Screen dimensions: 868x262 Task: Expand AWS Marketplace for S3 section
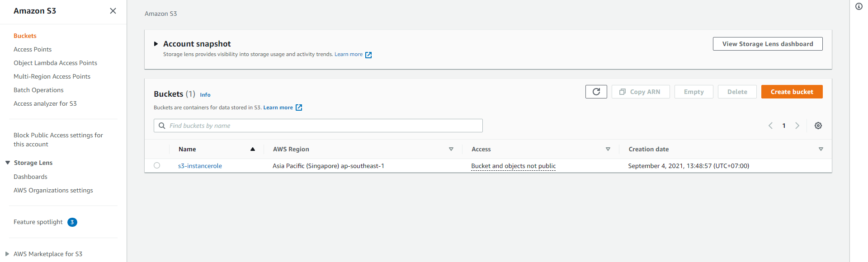(x=7, y=254)
